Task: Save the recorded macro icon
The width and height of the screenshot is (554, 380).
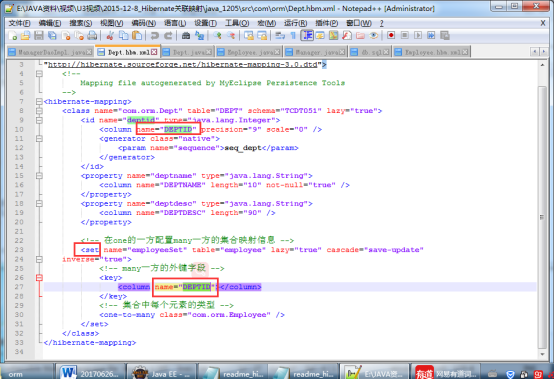Action: 445,35
